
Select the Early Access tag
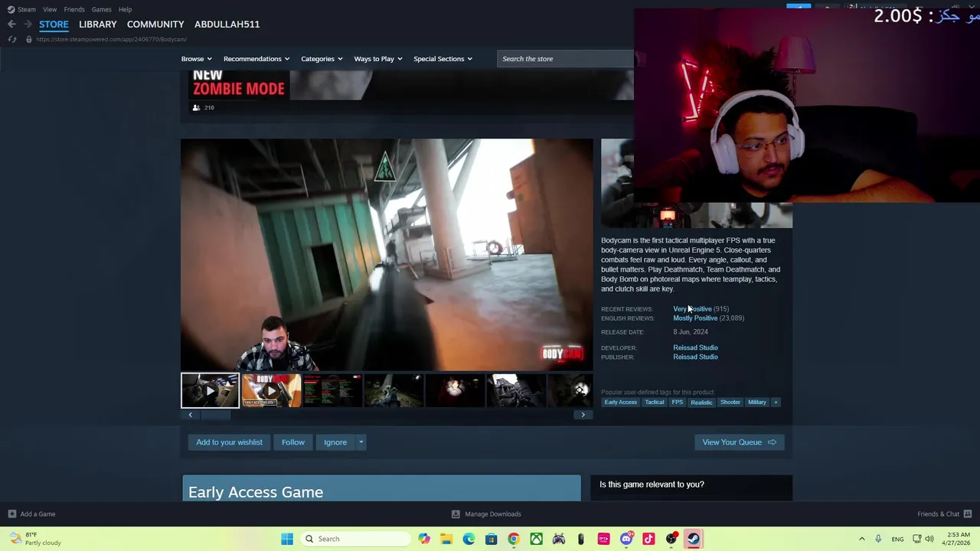[620, 403]
